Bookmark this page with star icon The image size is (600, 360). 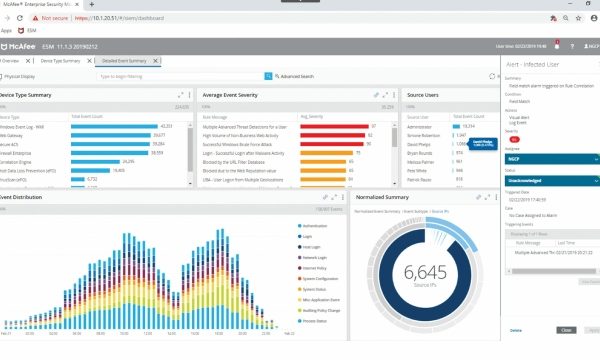coord(578,18)
